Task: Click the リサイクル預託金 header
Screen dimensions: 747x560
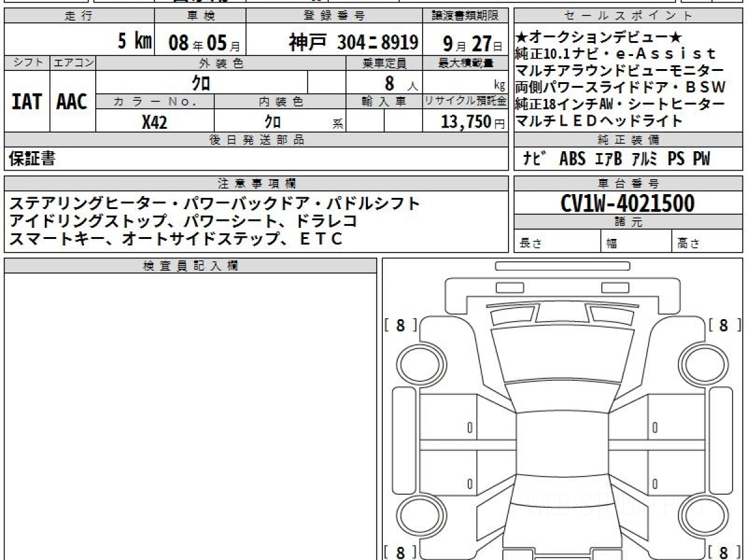Action: (466, 101)
